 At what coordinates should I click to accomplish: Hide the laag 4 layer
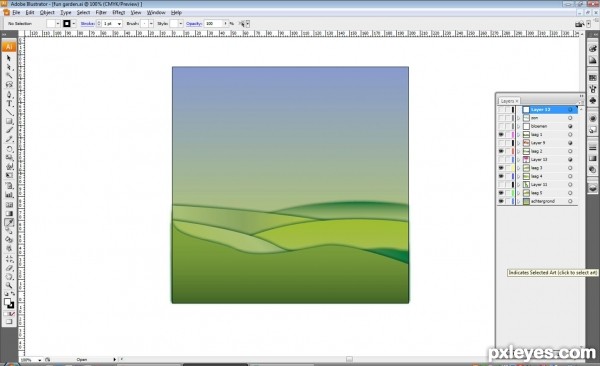[x=501, y=176]
